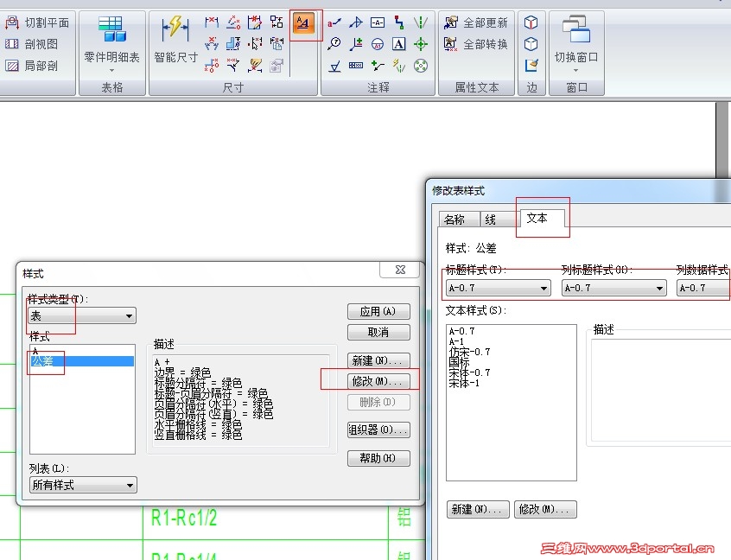Click the orange Styles icon with underlined A
The width and height of the screenshot is (731, 560).
pyautogui.click(x=303, y=22)
